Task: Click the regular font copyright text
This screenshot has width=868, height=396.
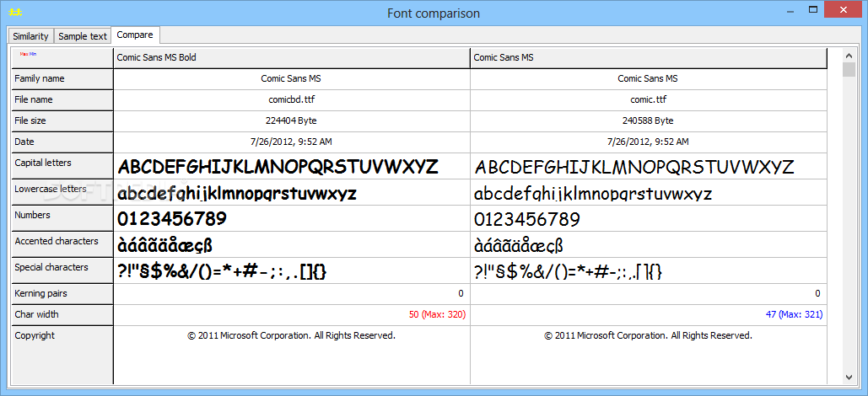Action: click(648, 335)
